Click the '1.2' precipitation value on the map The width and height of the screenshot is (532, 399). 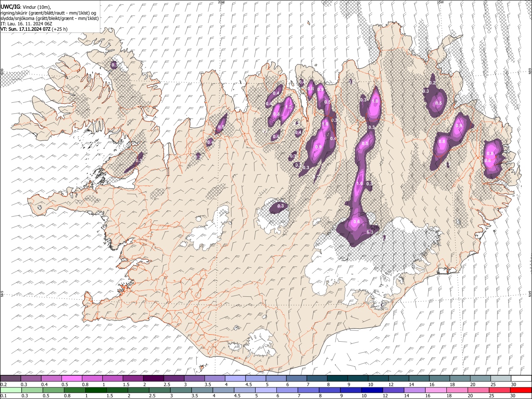coord(289,107)
